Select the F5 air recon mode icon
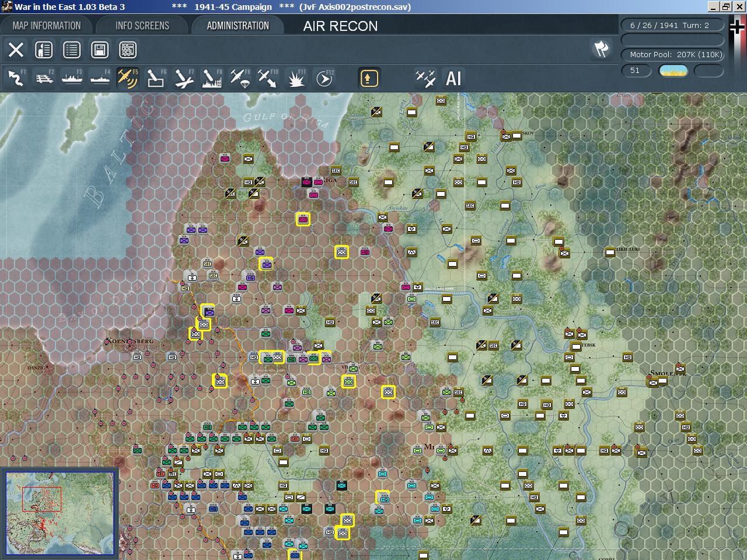 point(127,78)
